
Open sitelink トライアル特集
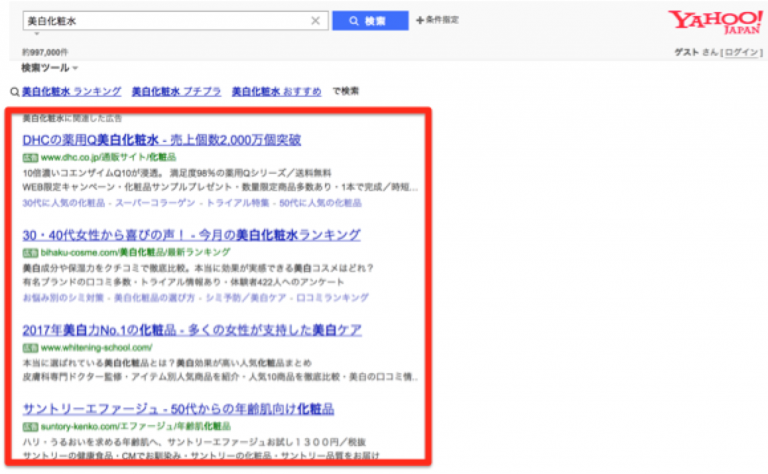(x=238, y=203)
